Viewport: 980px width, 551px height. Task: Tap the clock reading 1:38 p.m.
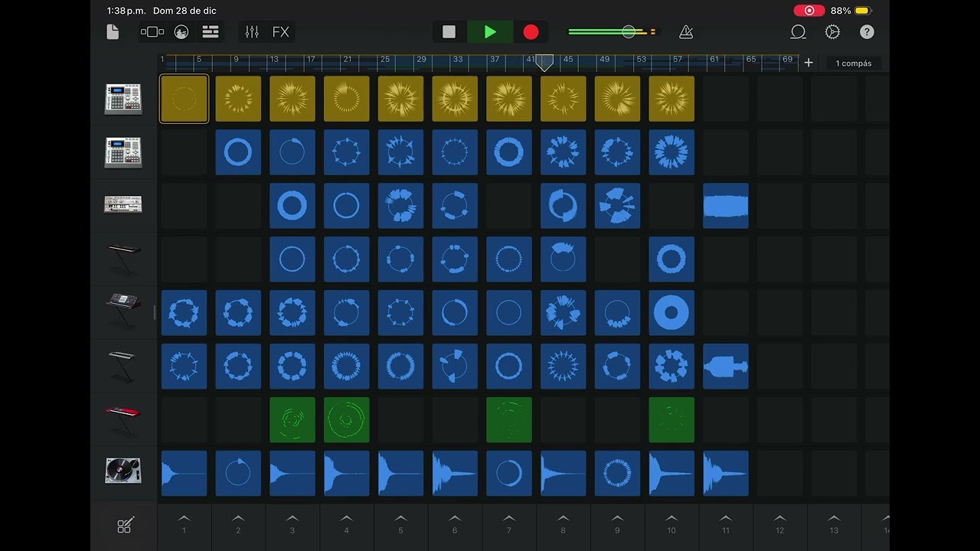(126, 11)
